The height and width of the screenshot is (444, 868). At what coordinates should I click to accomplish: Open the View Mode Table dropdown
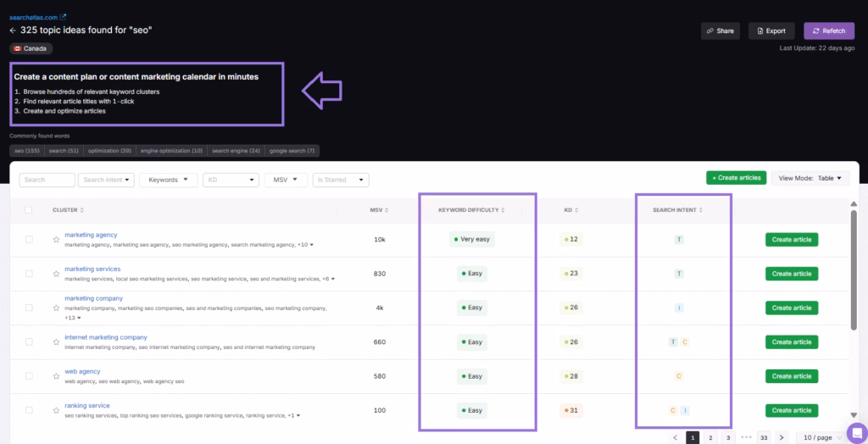(810, 178)
